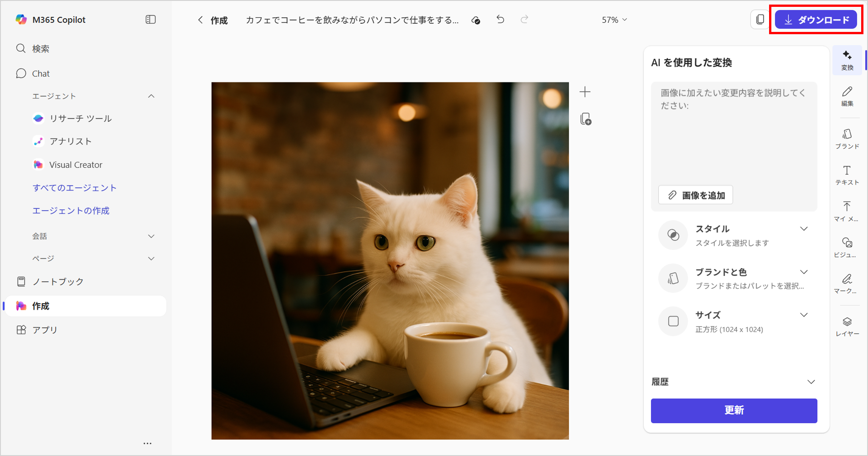Screen dimensions: 868x456
Task: Click the duplicate page icon beside canvas
Action: 586,119
